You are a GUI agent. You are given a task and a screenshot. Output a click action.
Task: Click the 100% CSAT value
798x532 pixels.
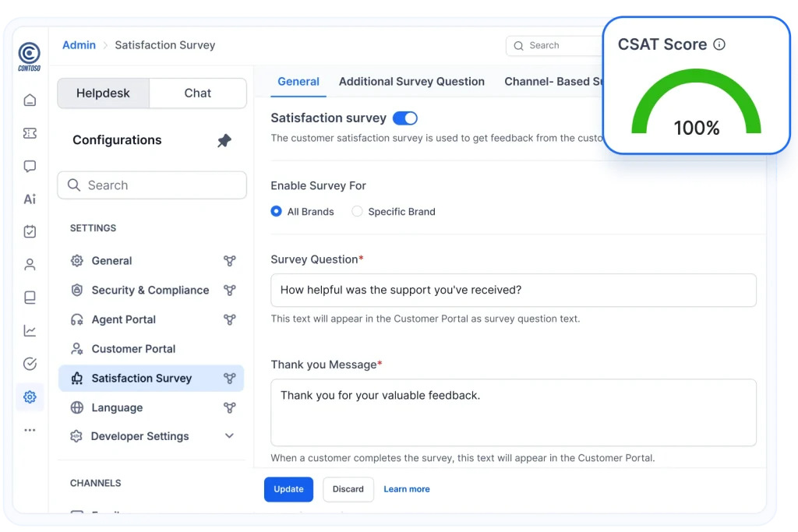(697, 128)
